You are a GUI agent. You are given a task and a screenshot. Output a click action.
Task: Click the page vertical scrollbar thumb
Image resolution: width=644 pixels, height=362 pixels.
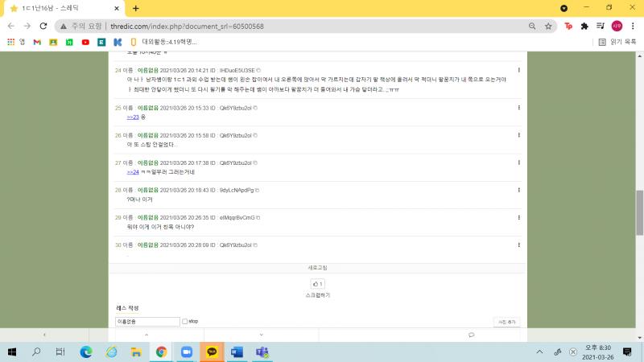tap(639, 212)
